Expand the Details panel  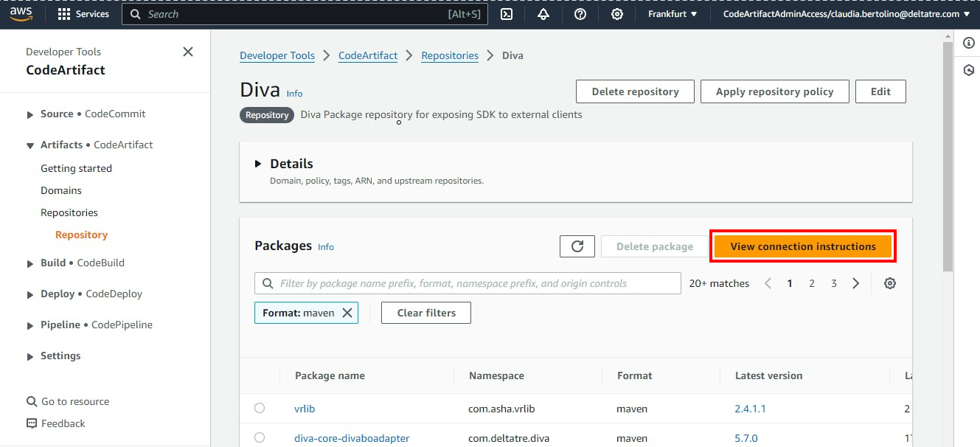click(x=258, y=164)
